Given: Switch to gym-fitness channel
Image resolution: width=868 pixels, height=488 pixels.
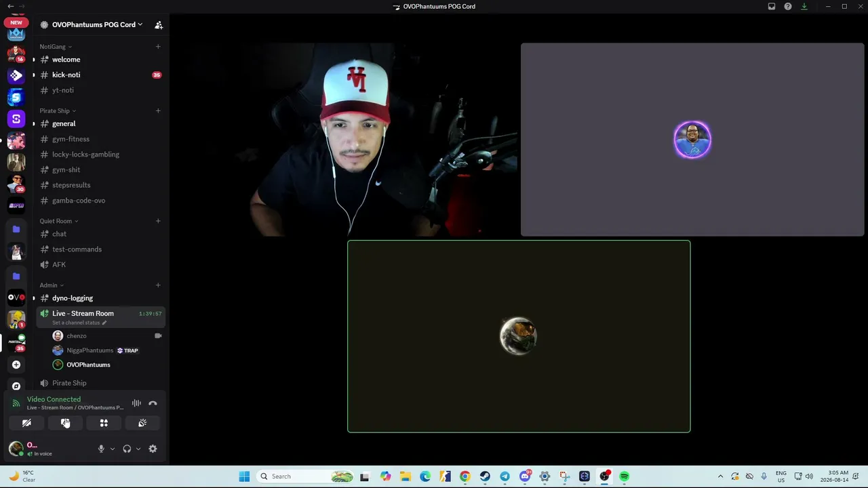Looking at the screenshot, I should pyautogui.click(x=100, y=139).
